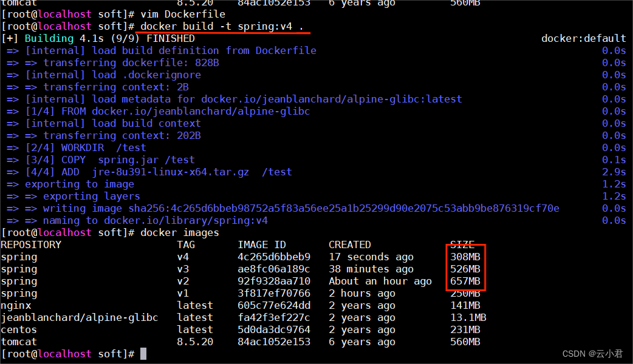Click image ID 5d0da3dc9764
Viewport: 633px width, 364px height.
[274, 330]
